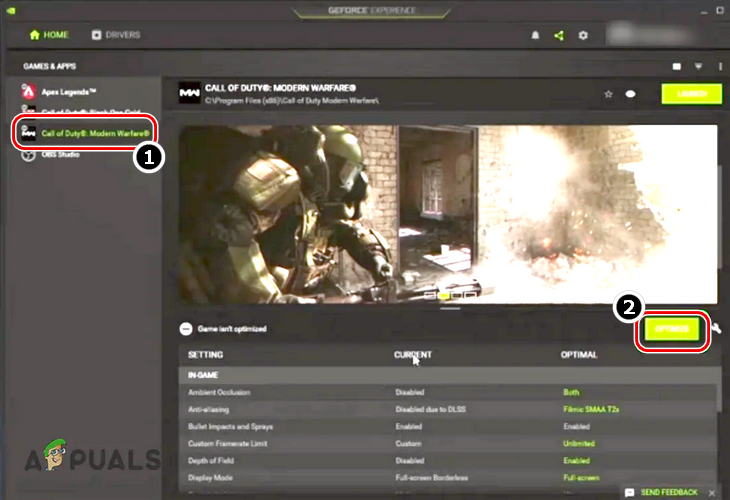Open the three-dot more options menu
Viewport: 730px width, 500px height.
(720, 67)
